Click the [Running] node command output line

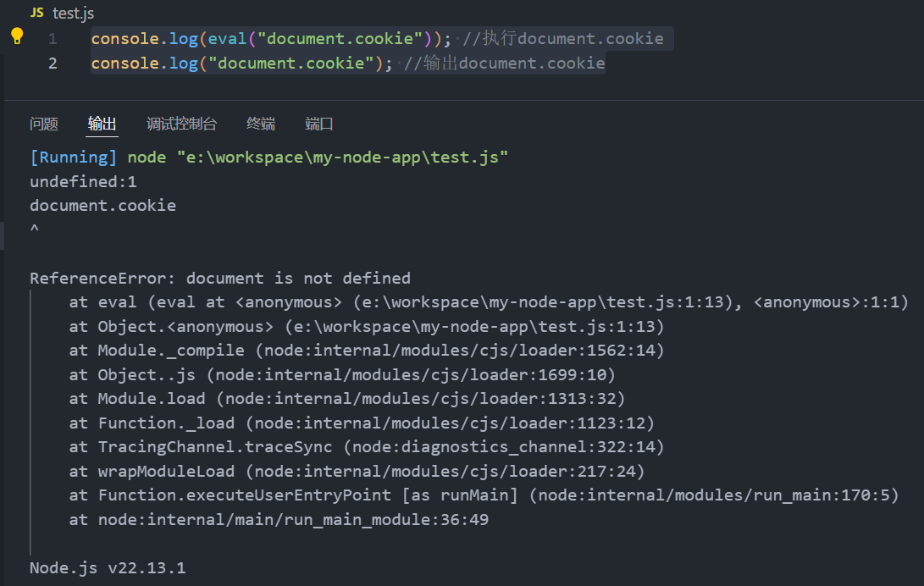click(x=268, y=158)
